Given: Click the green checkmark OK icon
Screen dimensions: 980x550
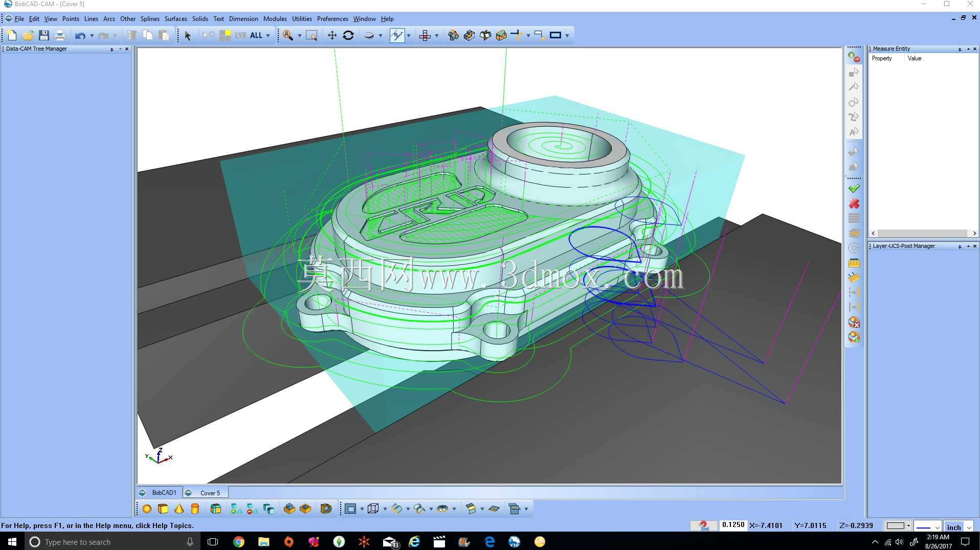Looking at the screenshot, I should [x=854, y=189].
